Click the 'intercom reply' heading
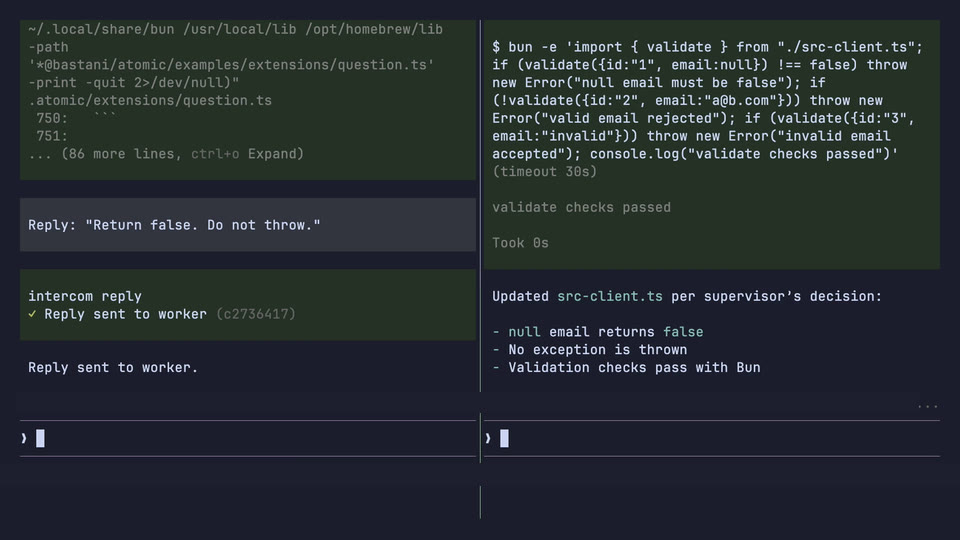 click(x=85, y=296)
